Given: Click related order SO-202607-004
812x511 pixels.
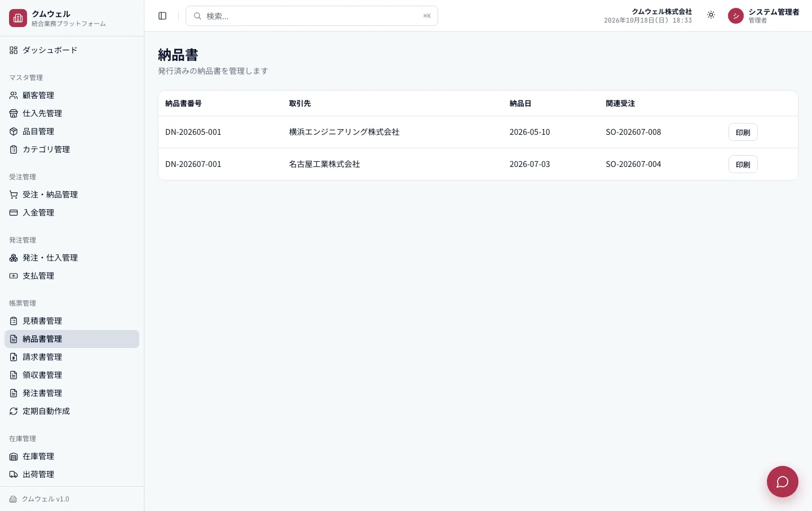Looking at the screenshot, I should coord(633,164).
